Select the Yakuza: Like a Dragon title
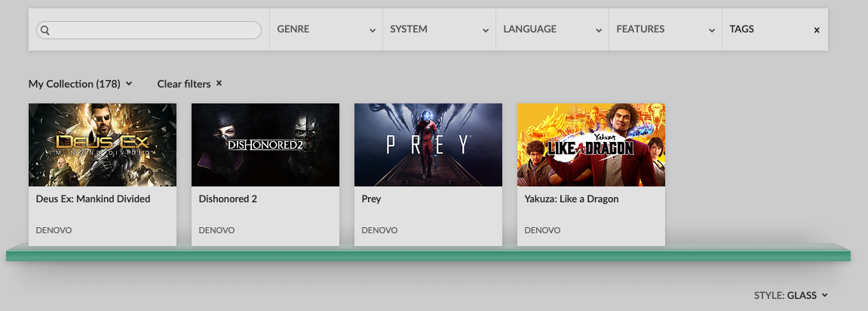Screen dimensions: 868x311 tap(572, 199)
